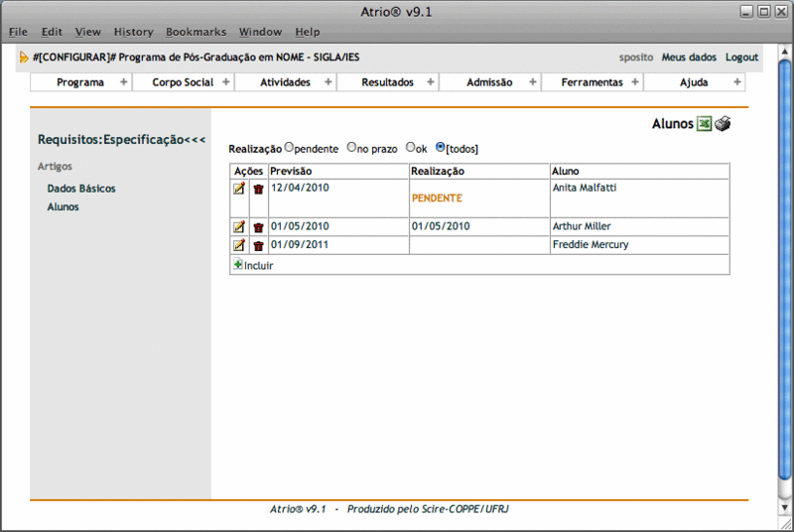Click the Excel export icon beside Alunos

point(704,124)
